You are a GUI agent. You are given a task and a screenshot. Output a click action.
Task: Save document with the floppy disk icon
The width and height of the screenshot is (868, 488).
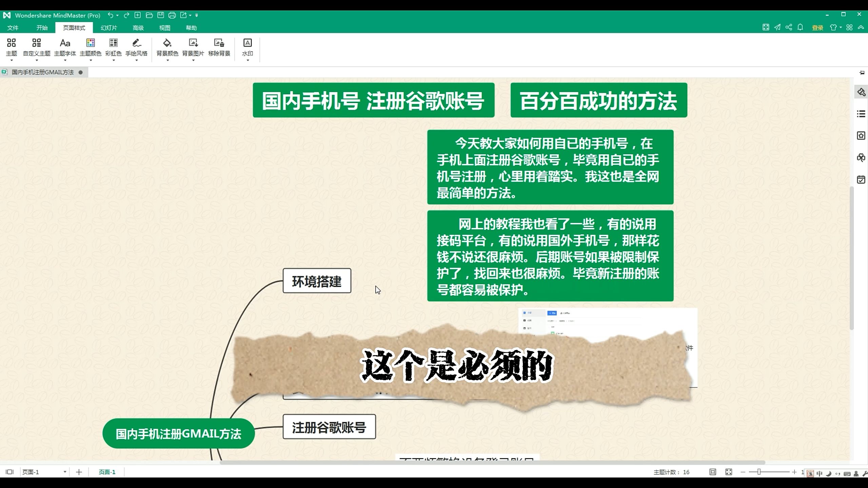pos(161,15)
